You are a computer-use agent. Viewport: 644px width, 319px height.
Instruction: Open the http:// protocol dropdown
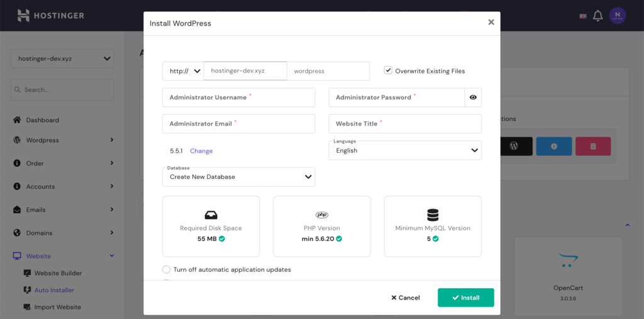click(x=184, y=71)
